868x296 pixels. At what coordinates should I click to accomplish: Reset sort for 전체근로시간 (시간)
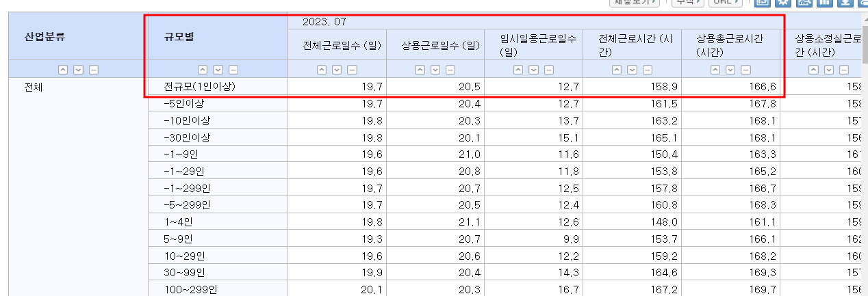point(648,69)
